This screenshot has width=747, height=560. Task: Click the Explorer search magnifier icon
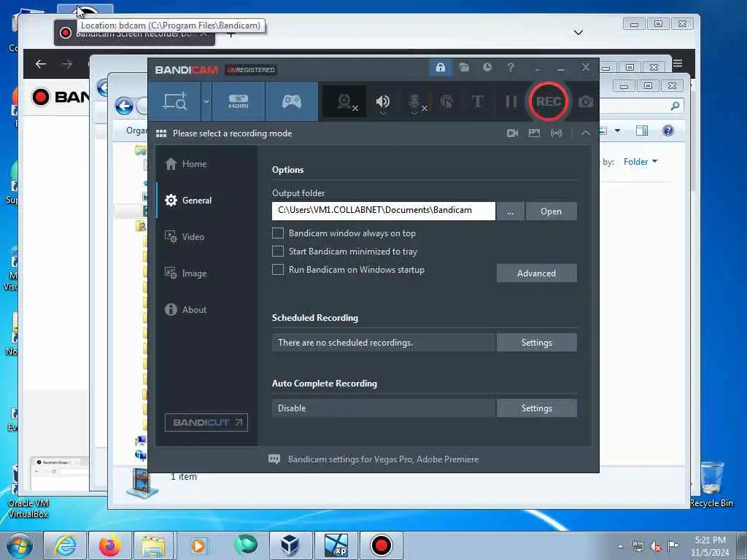pyautogui.click(x=675, y=106)
